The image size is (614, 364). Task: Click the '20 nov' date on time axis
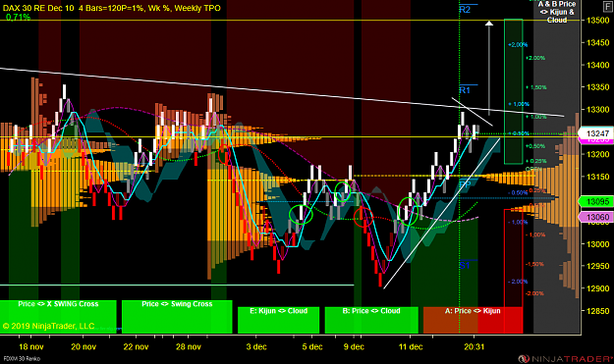pos(84,346)
